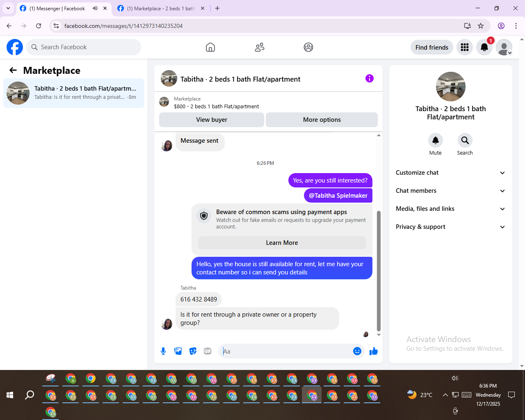Mute the conversation with bell icon
Screen dimensions: 525x420
coord(436,140)
